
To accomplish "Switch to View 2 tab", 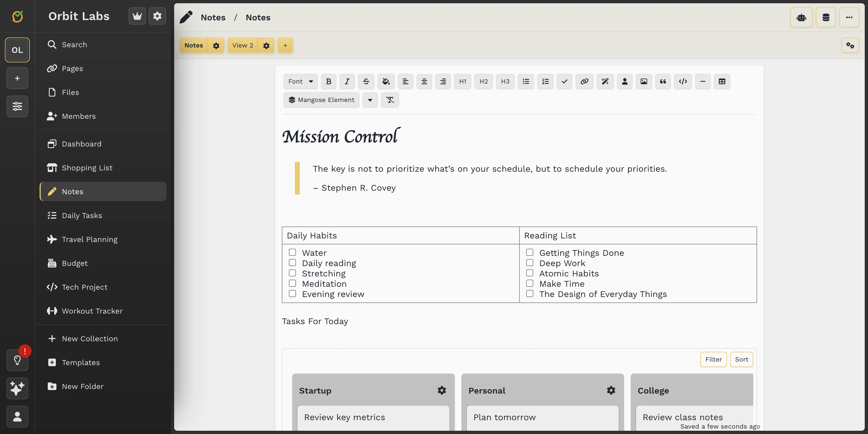I will pyautogui.click(x=242, y=46).
